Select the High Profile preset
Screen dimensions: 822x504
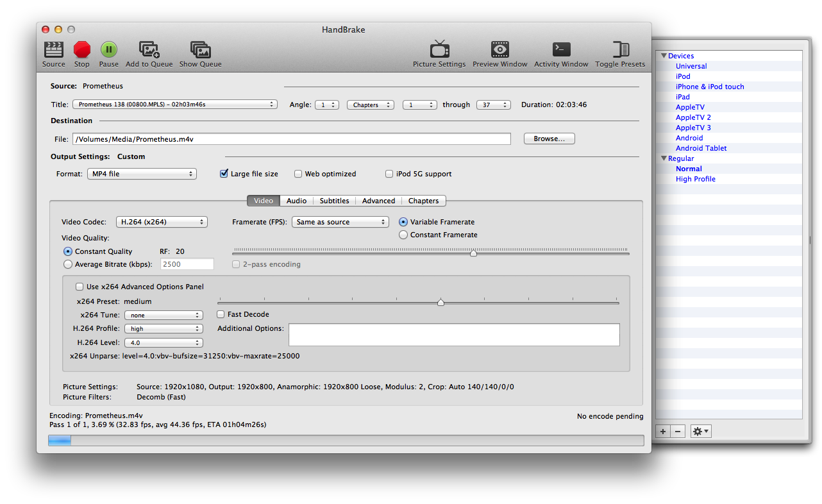pyautogui.click(x=696, y=179)
